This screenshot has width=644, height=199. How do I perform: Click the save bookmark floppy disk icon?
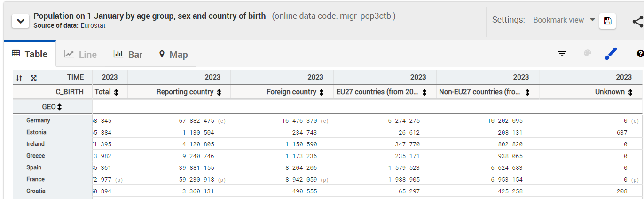[x=607, y=21]
